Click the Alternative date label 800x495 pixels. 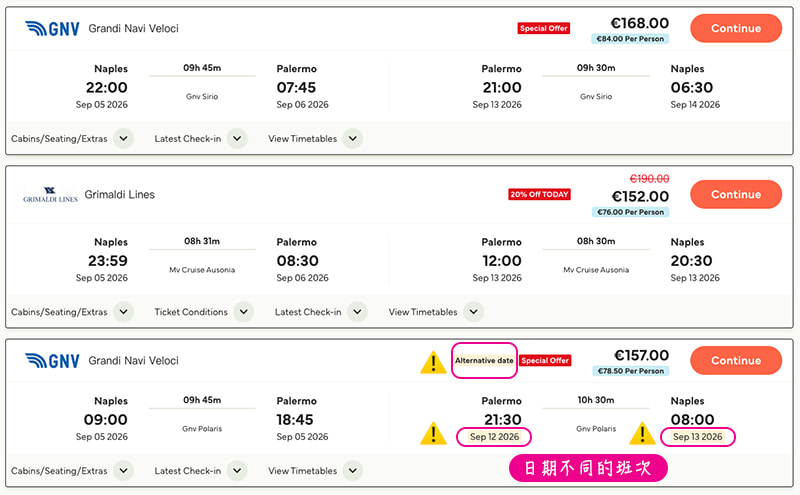click(x=484, y=360)
